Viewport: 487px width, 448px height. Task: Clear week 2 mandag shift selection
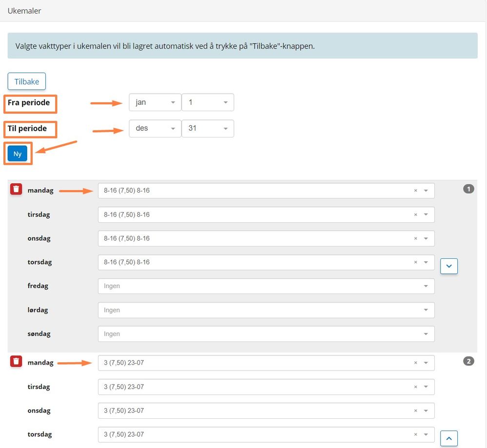(x=415, y=363)
